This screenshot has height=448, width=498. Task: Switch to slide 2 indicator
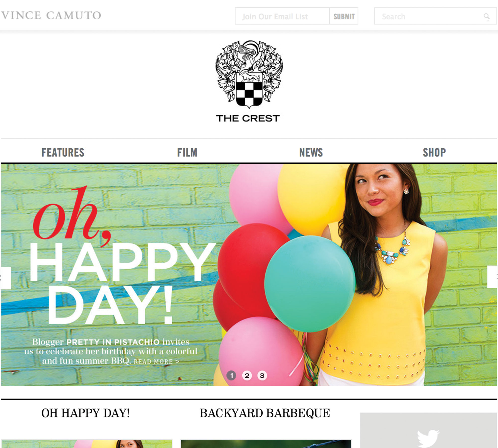247,375
